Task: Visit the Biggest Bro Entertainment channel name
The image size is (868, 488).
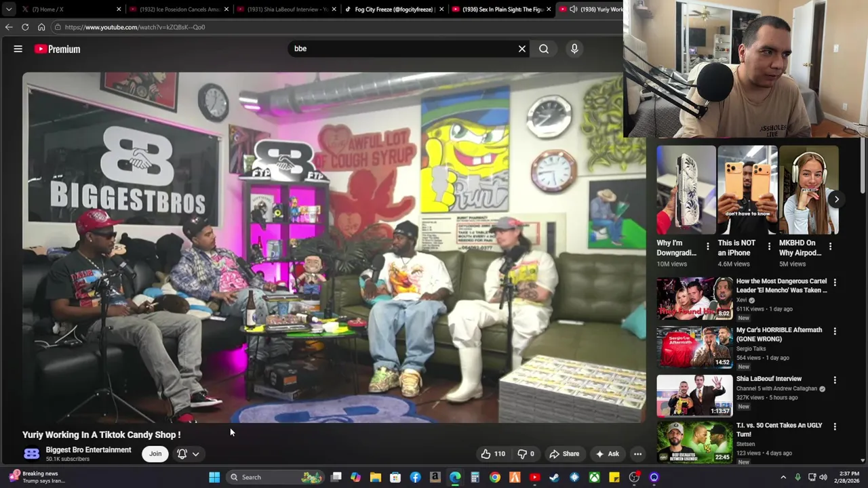Action: [88, 450]
